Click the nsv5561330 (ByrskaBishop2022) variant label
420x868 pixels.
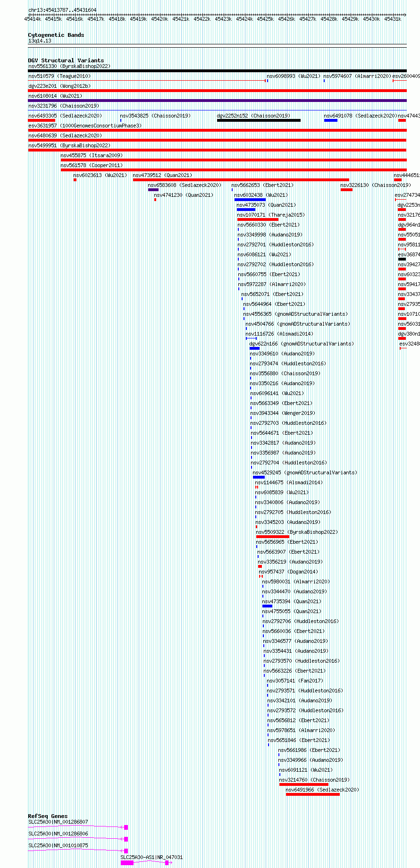tap(69, 66)
